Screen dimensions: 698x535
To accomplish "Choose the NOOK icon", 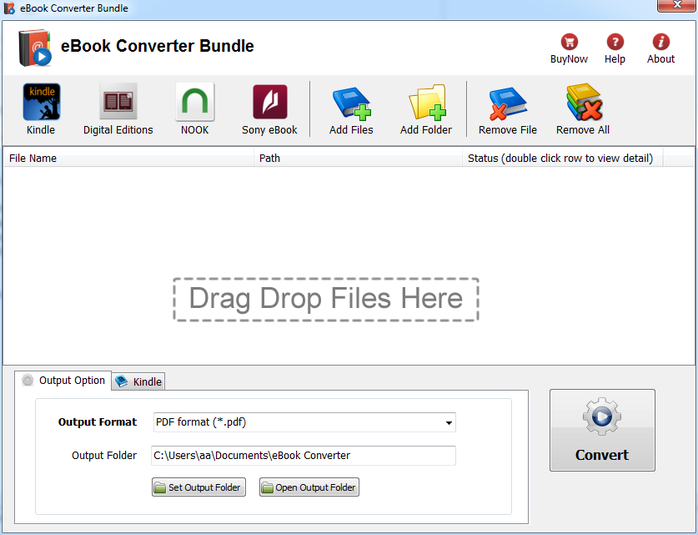I will pyautogui.click(x=195, y=102).
